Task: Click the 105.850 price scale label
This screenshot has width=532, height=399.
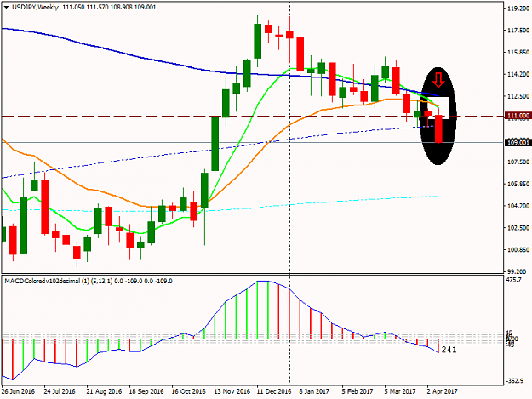Action: tap(518, 184)
